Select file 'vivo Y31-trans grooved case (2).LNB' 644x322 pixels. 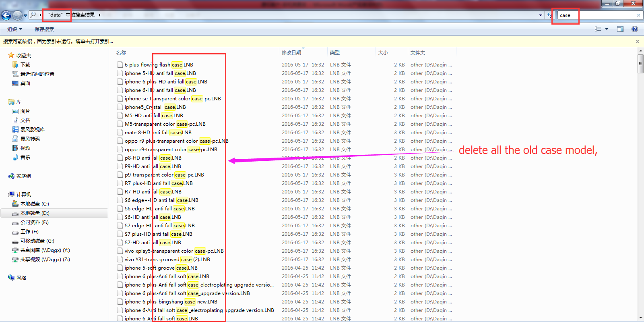(x=167, y=260)
